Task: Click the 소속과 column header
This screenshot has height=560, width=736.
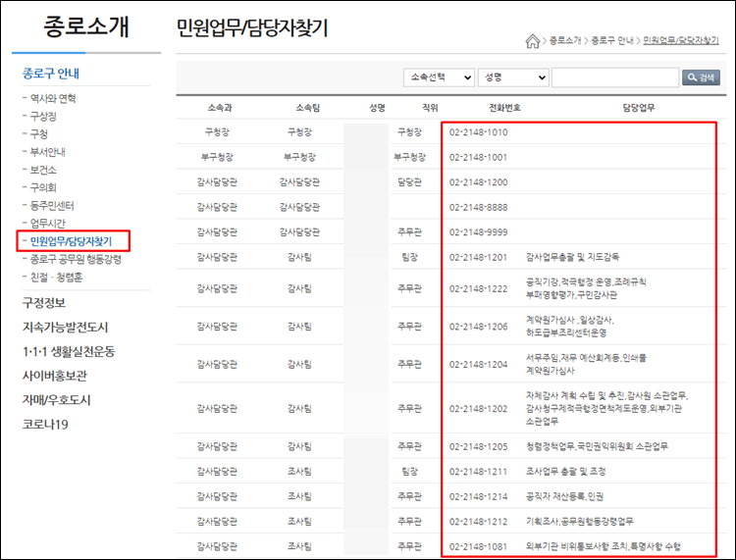Action: point(220,108)
